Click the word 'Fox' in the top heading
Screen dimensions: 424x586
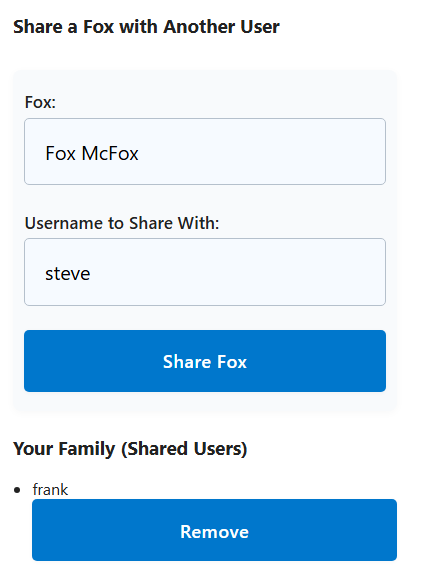[x=98, y=27]
